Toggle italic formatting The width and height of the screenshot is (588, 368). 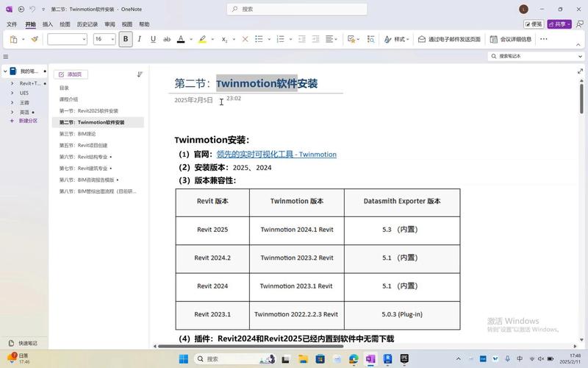pos(140,39)
